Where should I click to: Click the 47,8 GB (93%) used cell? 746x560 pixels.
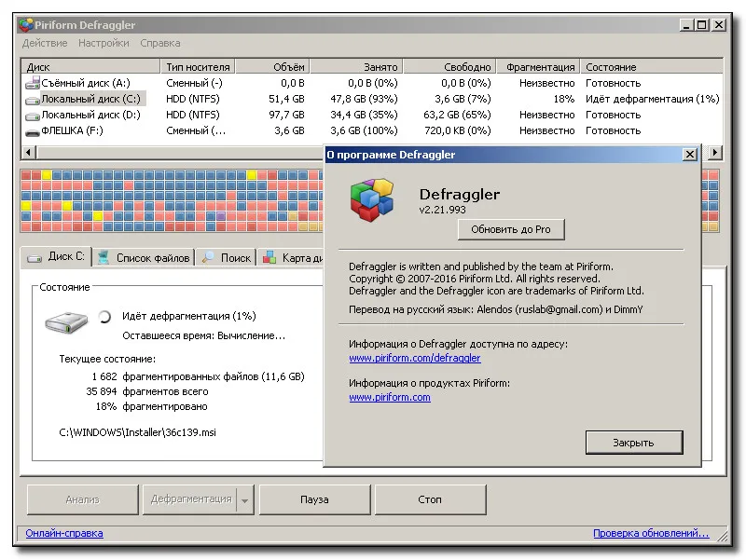[x=364, y=99]
